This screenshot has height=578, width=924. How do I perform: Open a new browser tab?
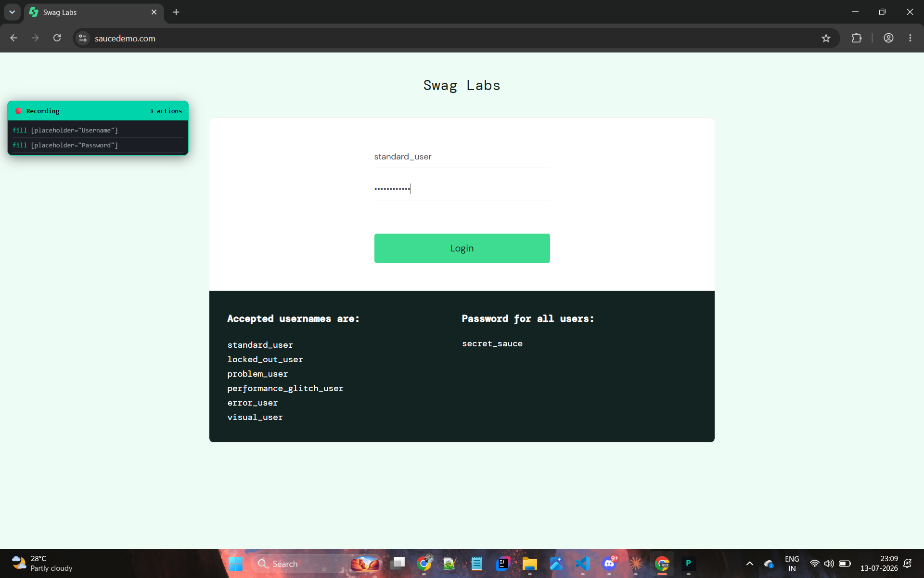(176, 12)
